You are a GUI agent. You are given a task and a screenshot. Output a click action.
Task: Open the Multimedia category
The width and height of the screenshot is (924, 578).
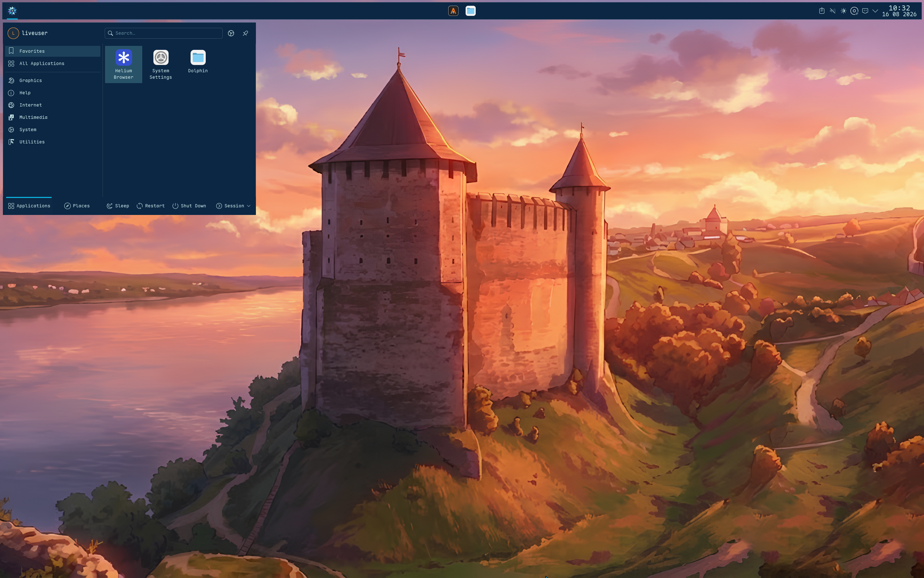pos(53,117)
